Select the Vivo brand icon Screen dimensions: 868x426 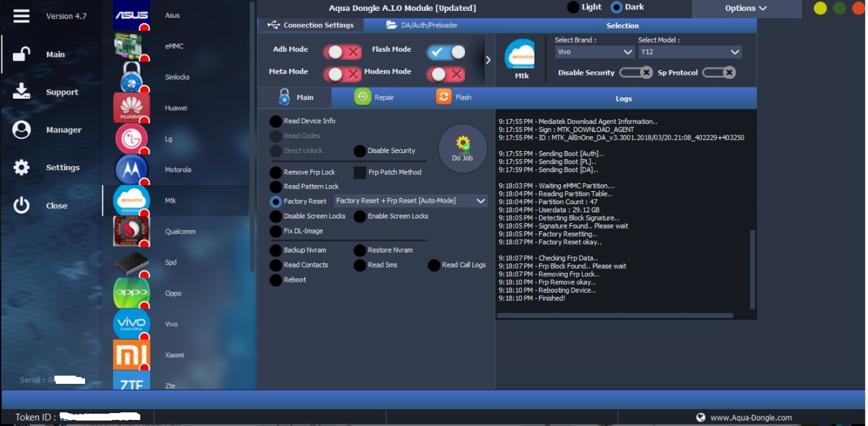(131, 324)
